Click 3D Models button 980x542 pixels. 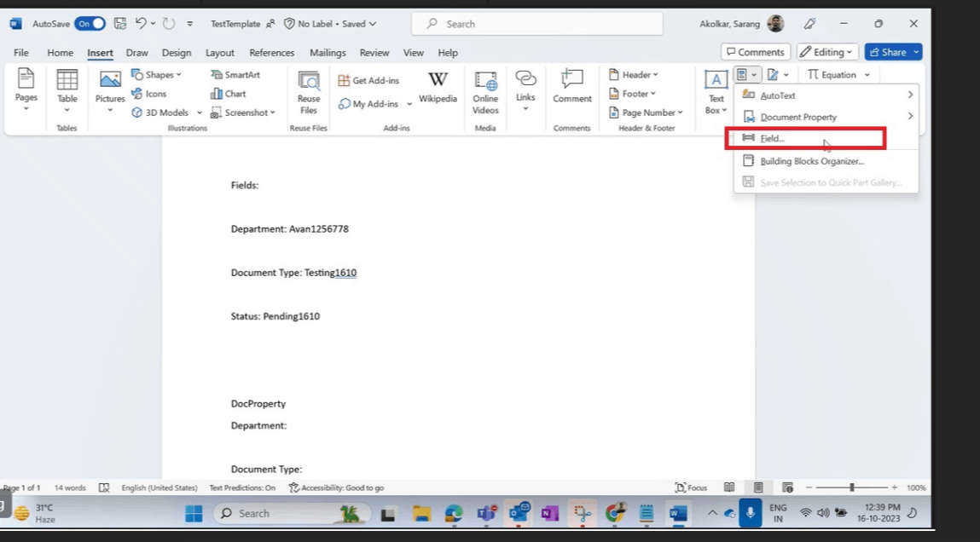point(160,112)
